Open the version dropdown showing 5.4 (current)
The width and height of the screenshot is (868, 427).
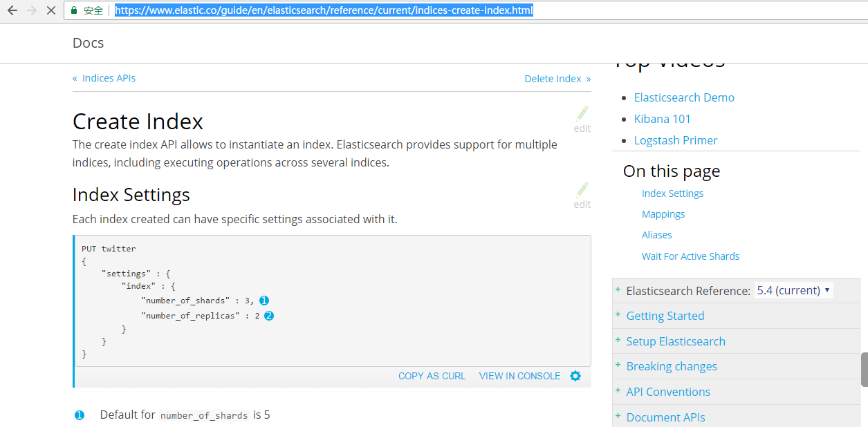pos(793,290)
